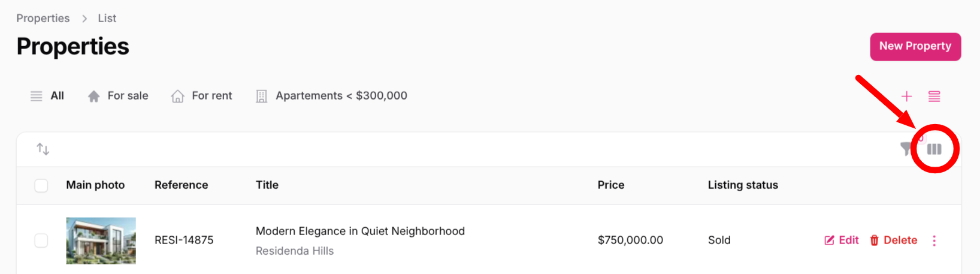
Task: Click the sort arrows icon above the table
Action: pyautogui.click(x=43, y=149)
